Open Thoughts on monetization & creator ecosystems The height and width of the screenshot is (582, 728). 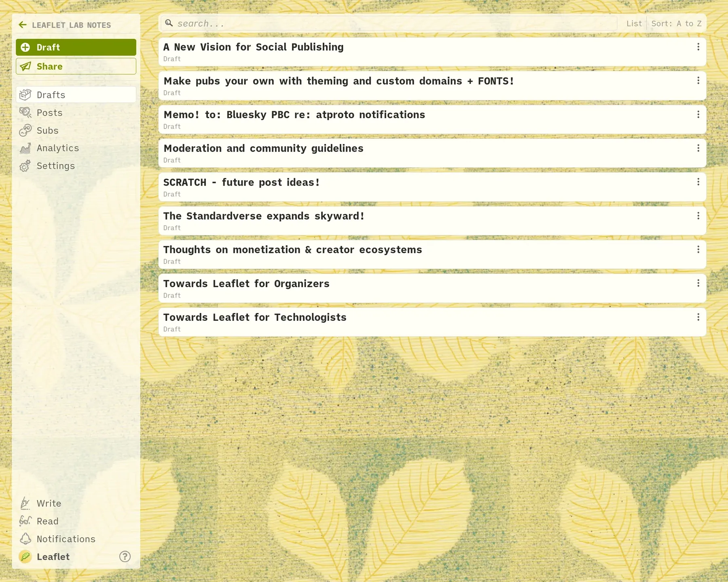click(x=432, y=254)
